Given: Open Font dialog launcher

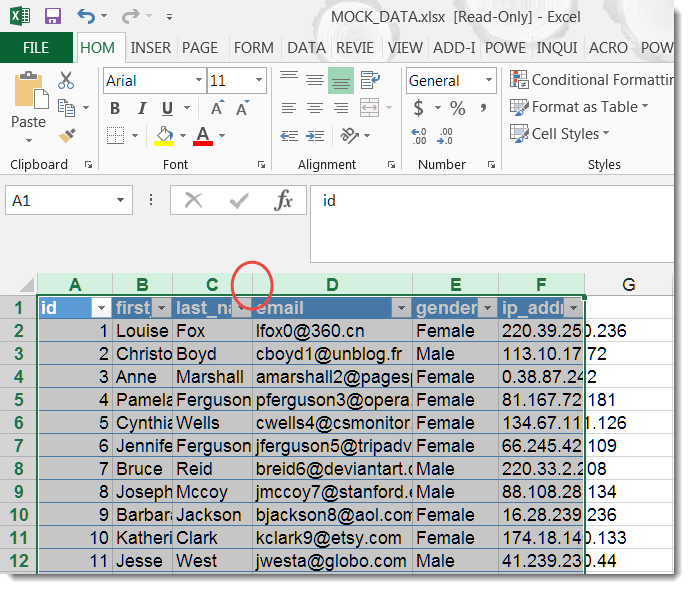Looking at the screenshot, I should point(261,165).
